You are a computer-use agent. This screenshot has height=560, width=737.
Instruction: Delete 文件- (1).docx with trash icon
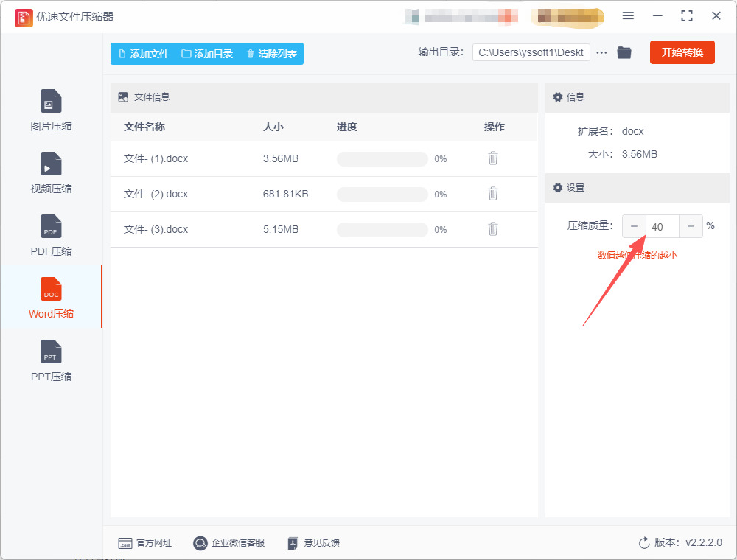(492, 158)
